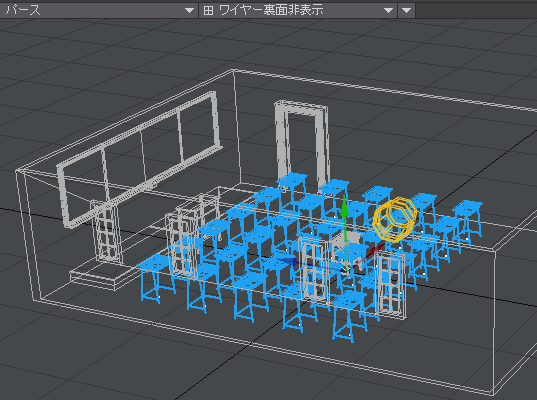This screenshot has width=537, height=400.
Task: Select the large gray blackboard frame
Action: (139, 159)
